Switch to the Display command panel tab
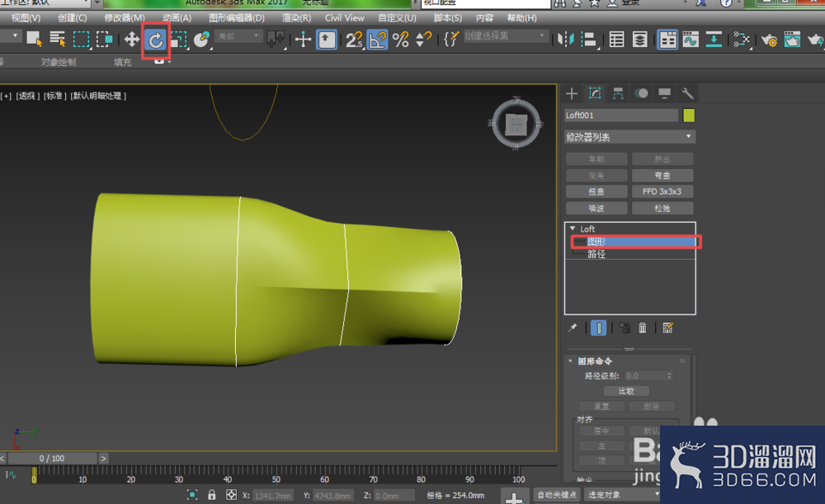This screenshot has width=825, height=504. coord(664,94)
